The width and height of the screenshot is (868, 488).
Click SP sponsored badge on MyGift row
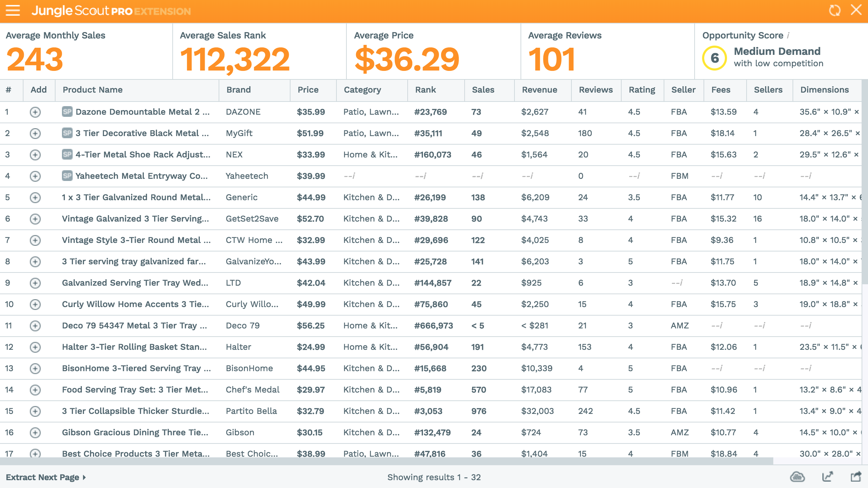point(67,133)
